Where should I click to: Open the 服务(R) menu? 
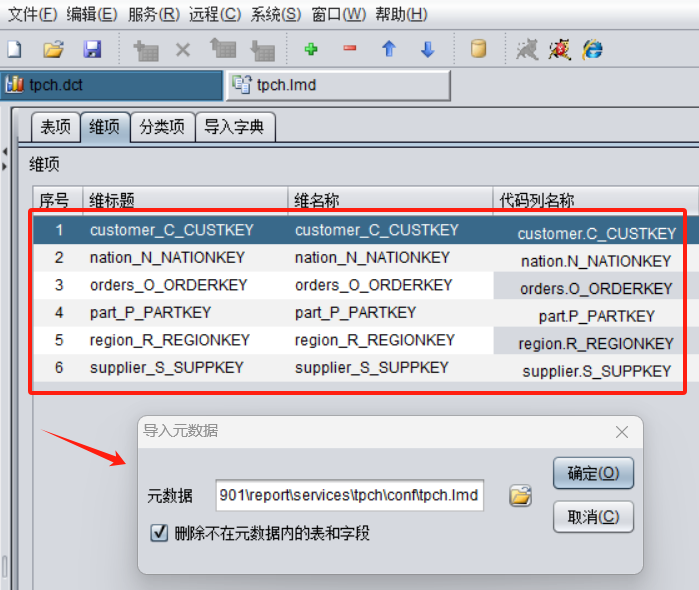pos(154,14)
